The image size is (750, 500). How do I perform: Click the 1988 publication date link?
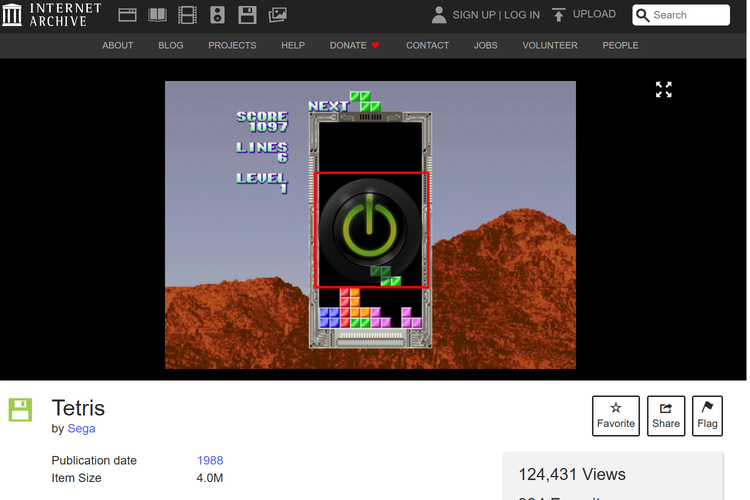210,460
